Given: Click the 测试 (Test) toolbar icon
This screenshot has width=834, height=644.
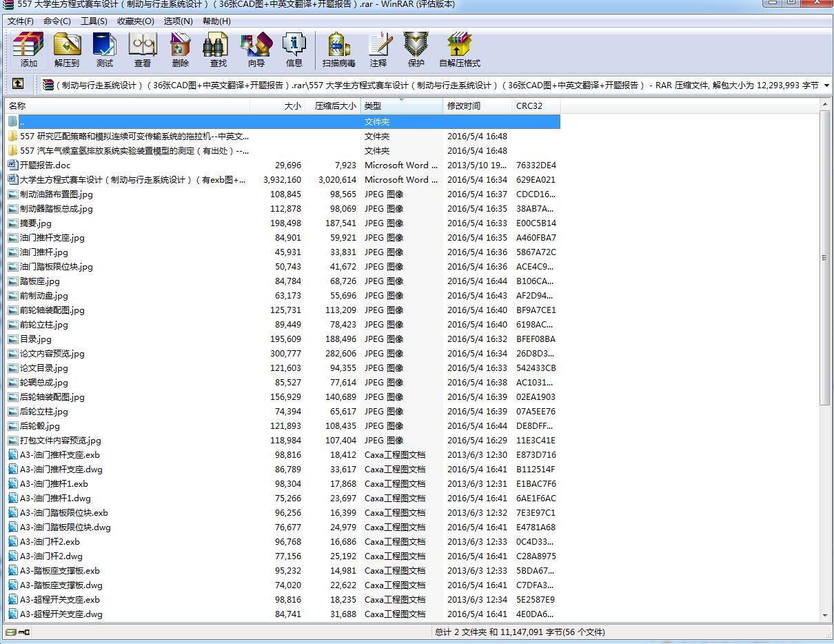Looking at the screenshot, I should (x=105, y=45).
